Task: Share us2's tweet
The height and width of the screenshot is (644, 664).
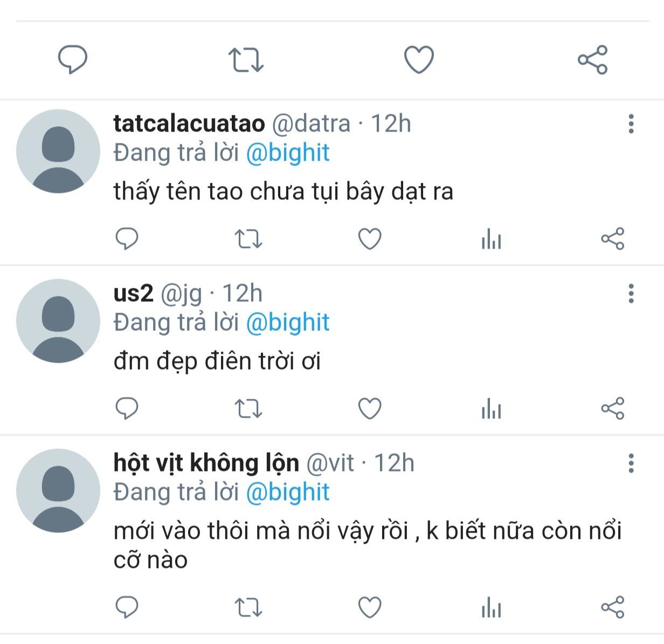Action: (x=612, y=408)
